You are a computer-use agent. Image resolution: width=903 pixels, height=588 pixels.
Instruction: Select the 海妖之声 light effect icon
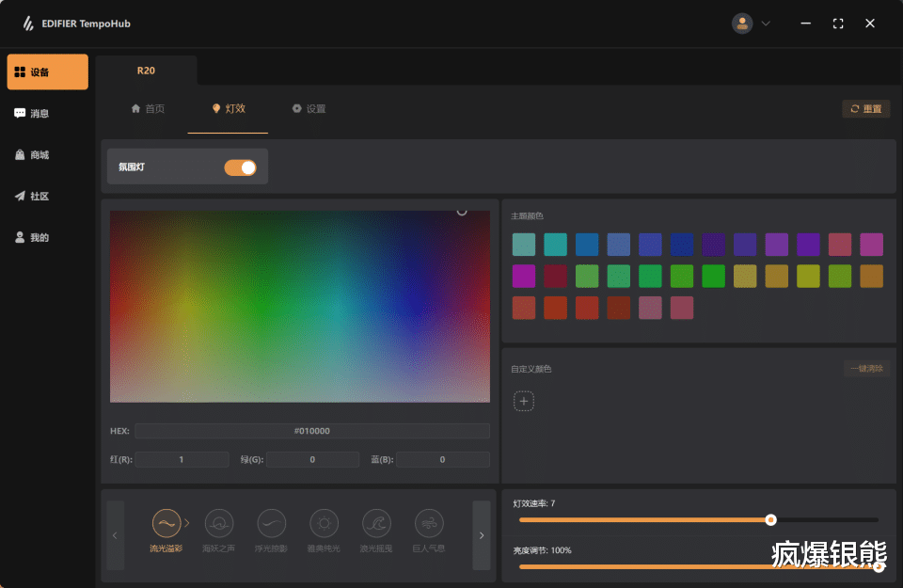pyautogui.click(x=219, y=523)
